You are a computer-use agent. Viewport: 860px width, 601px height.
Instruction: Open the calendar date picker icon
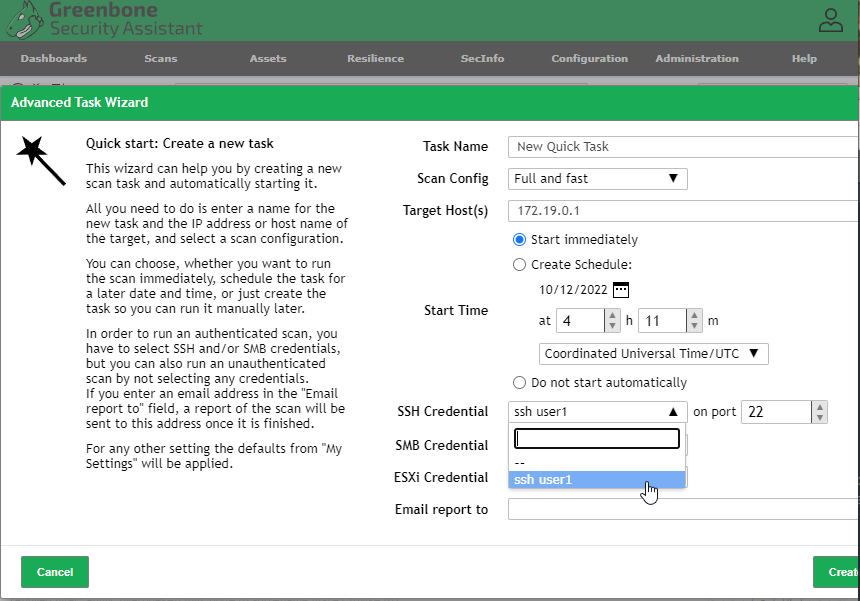621,290
